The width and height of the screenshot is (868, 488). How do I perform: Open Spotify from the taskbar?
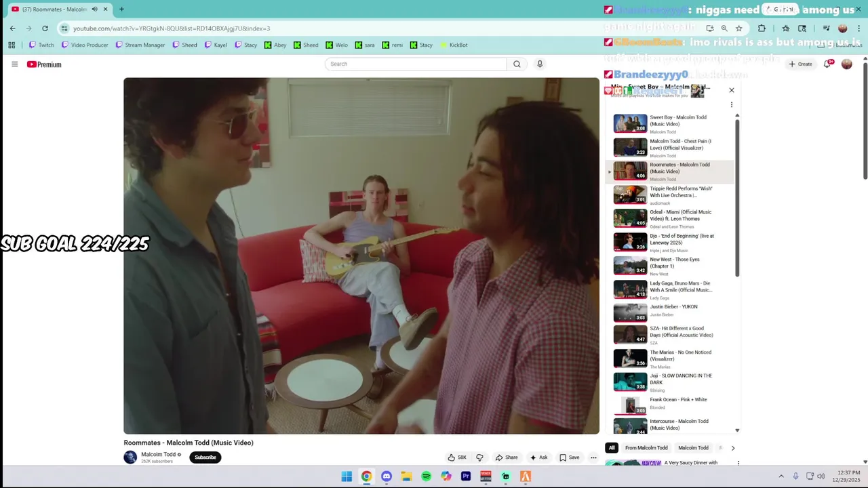tap(426, 476)
